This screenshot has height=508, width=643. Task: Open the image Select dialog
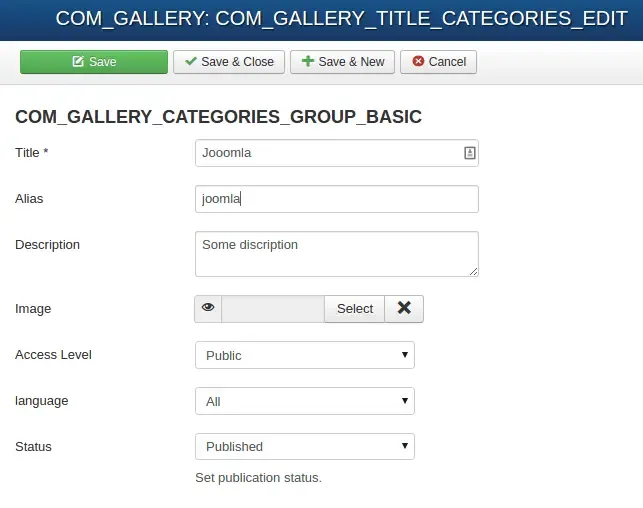coord(355,309)
